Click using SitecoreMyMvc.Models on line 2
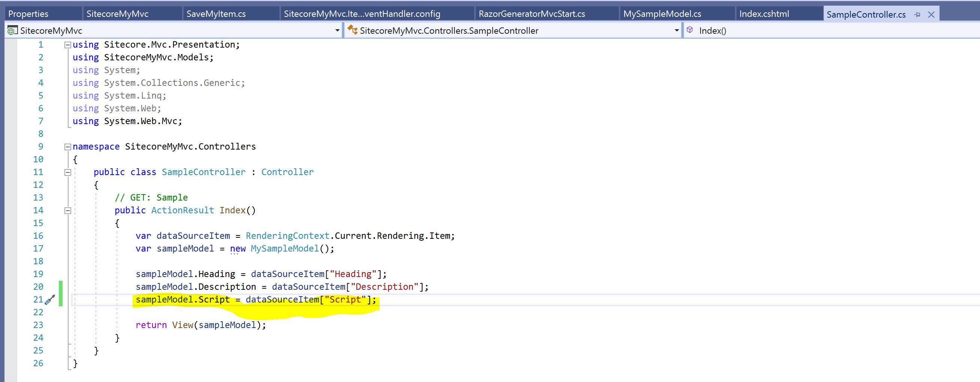 tap(143, 57)
